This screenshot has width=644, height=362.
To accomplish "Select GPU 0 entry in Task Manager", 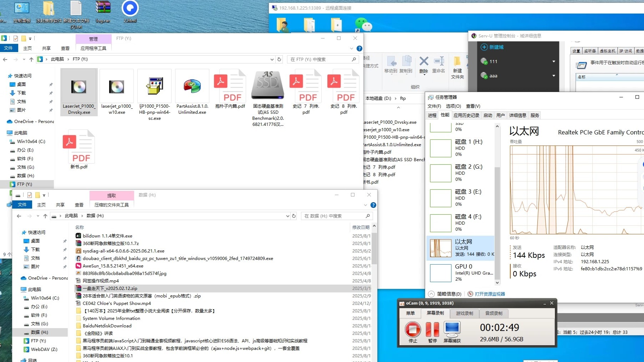I will coord(461,273).
